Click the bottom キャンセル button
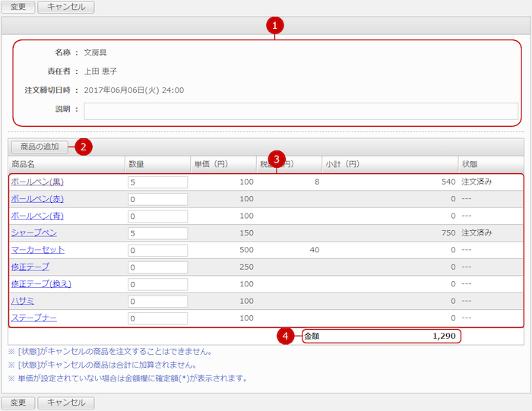532x411 pixels. (x=66, y=403)
